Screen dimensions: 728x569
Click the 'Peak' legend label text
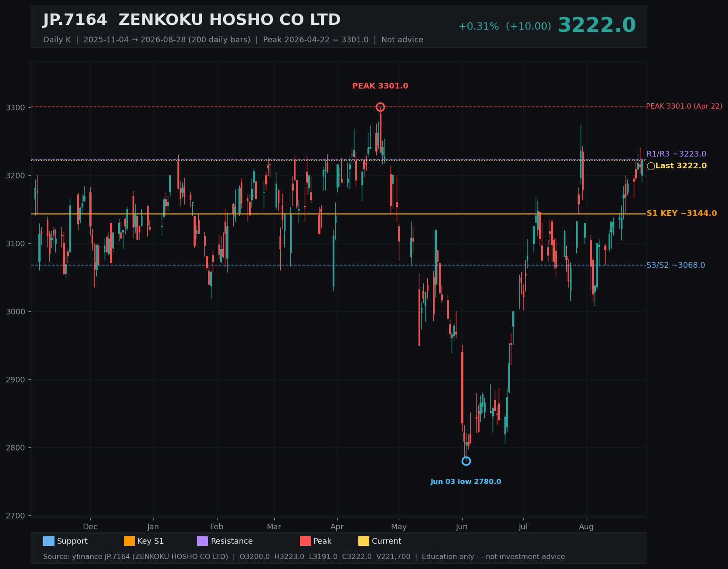coord(323,541)
